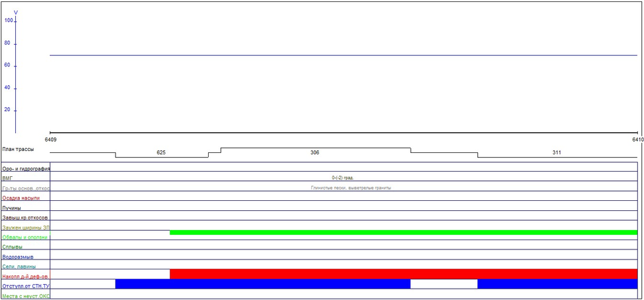This screenshot has width=644, height=300.
Task: Click the curve radius value 625
Action: pyautogui.click(x=161, y=152)
